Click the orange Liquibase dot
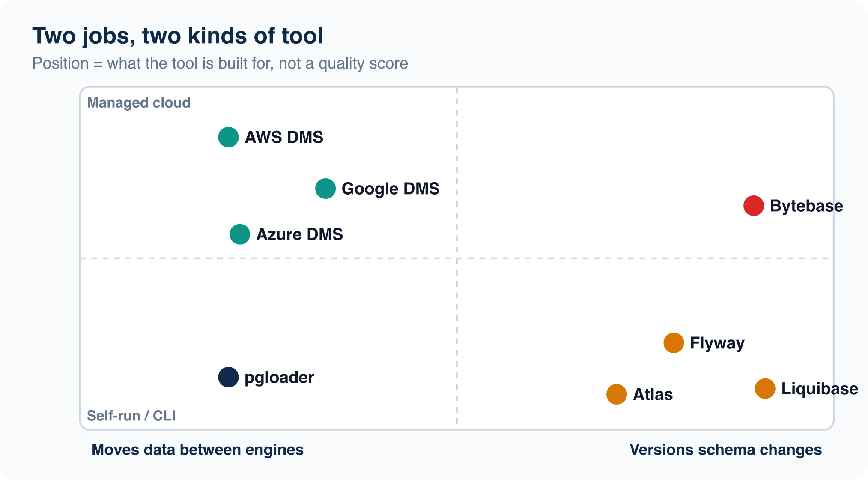Screen dimensions: 868x480 click(x=765, y=389)
